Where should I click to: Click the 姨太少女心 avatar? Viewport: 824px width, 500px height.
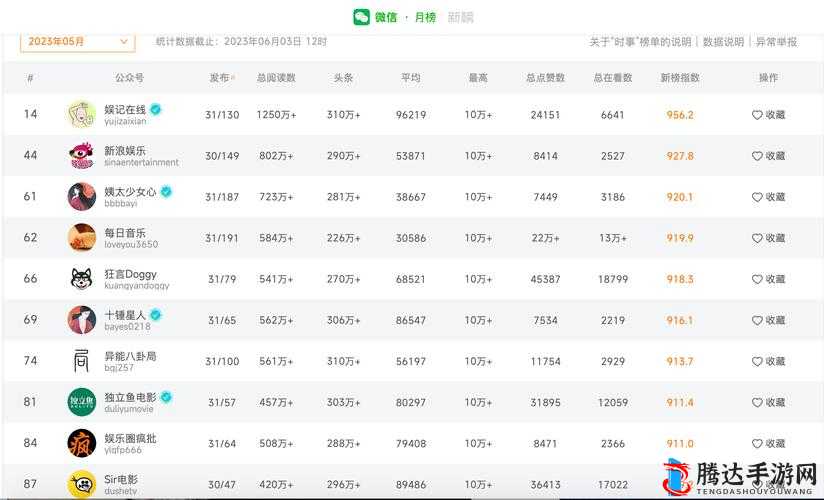pos(82,197)
